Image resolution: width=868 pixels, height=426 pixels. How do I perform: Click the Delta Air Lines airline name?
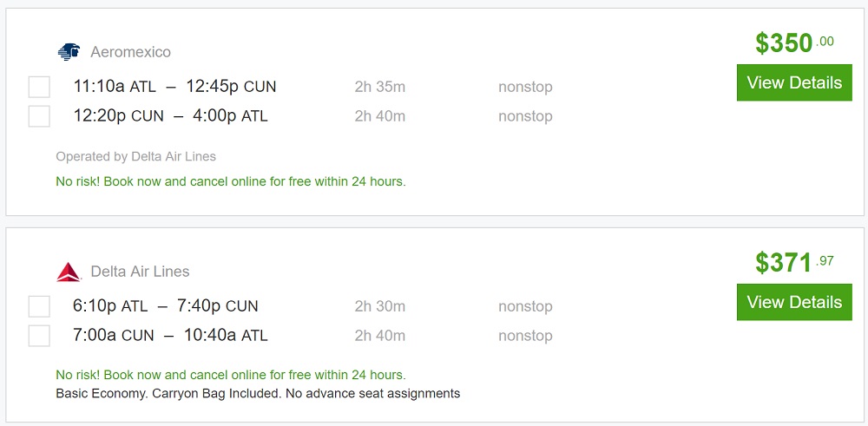pyautogui.click(x=140, y=272)
